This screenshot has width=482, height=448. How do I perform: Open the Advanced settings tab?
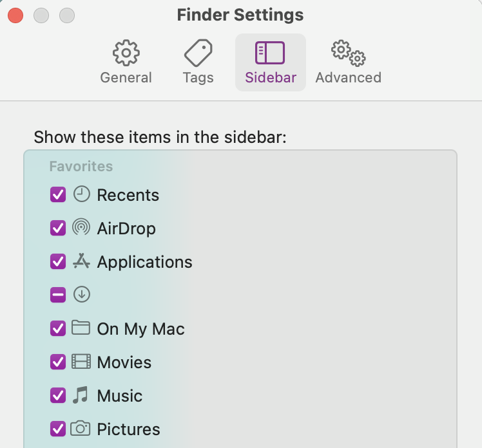348,63
